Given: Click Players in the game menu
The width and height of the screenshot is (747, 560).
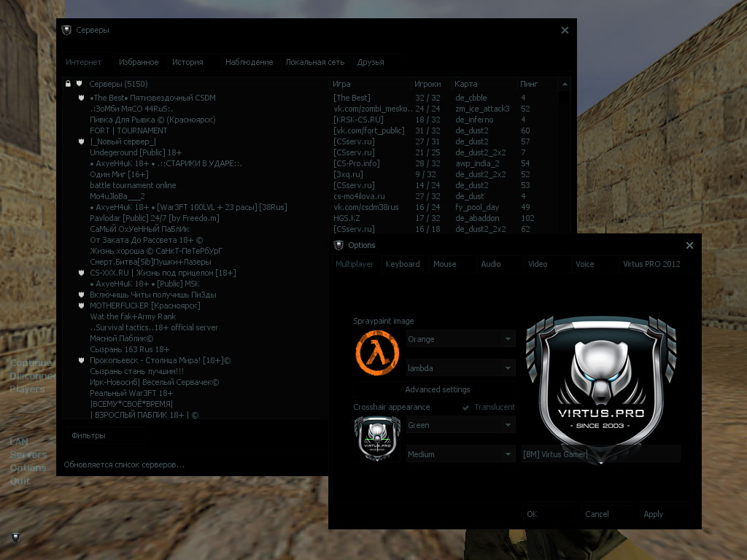Looking at the screenshot, I should coord(27,389).
